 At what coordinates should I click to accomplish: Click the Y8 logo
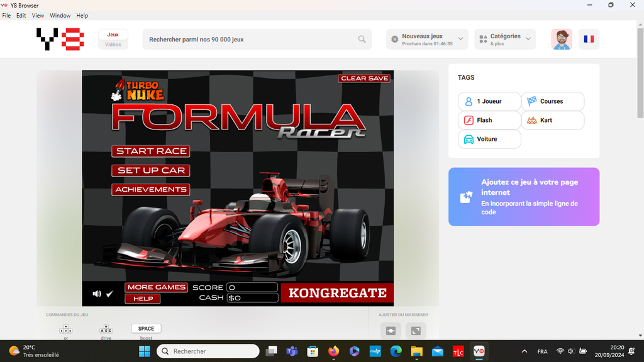(60, 39)
